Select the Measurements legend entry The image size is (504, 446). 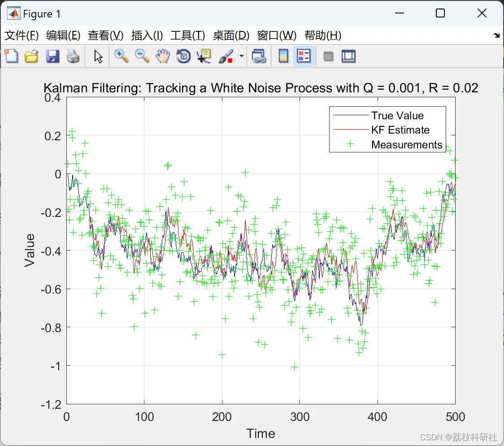407,145
